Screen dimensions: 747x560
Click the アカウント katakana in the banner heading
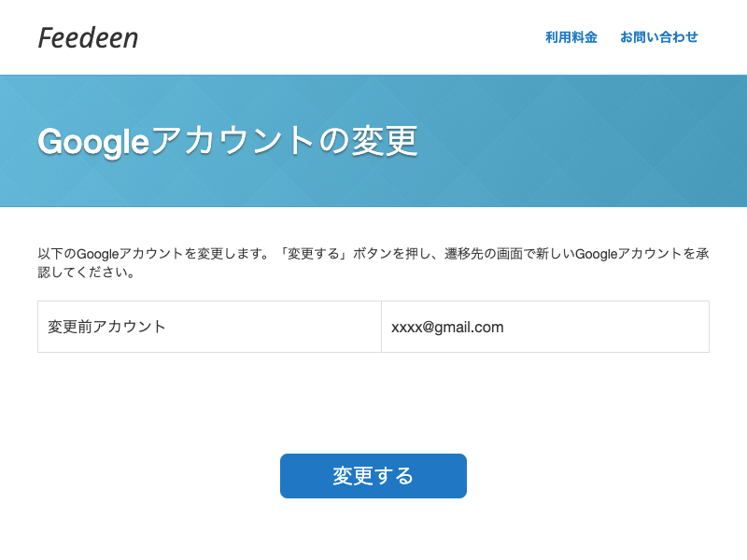(233, 142)
